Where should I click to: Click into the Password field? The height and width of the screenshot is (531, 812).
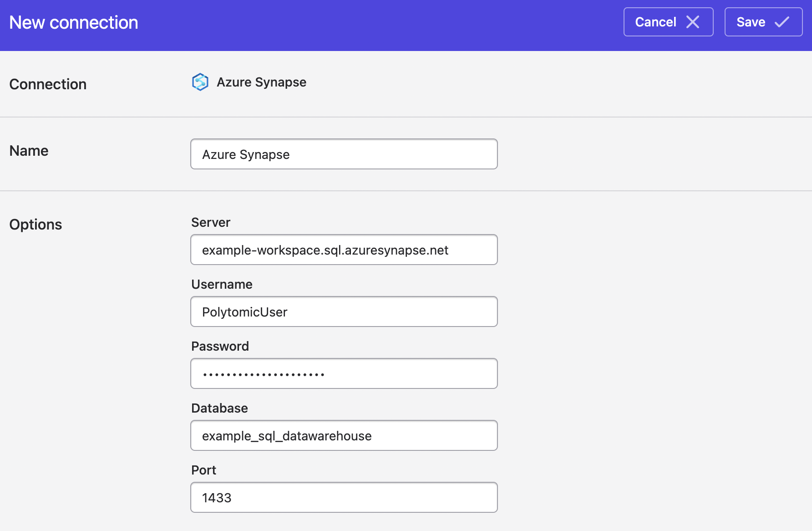[344, 373]
